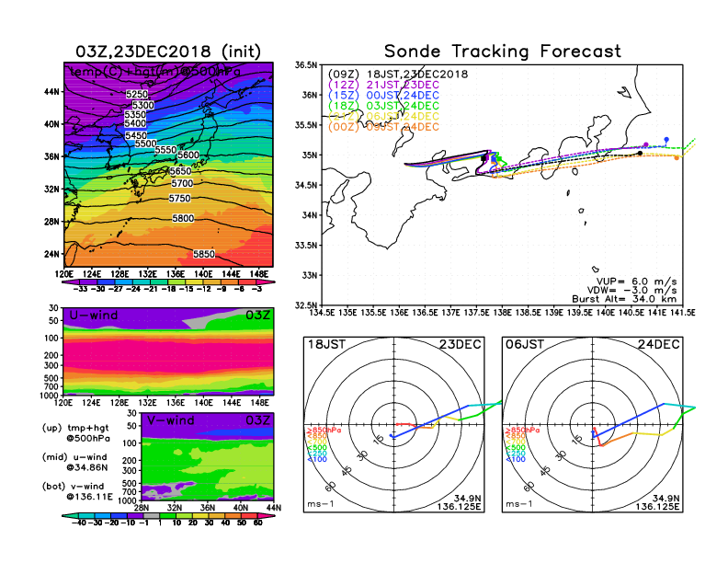The width and height of the screenshot is (728, 563).
Task: Click the 5600 contour label
Action: point(189,155)
